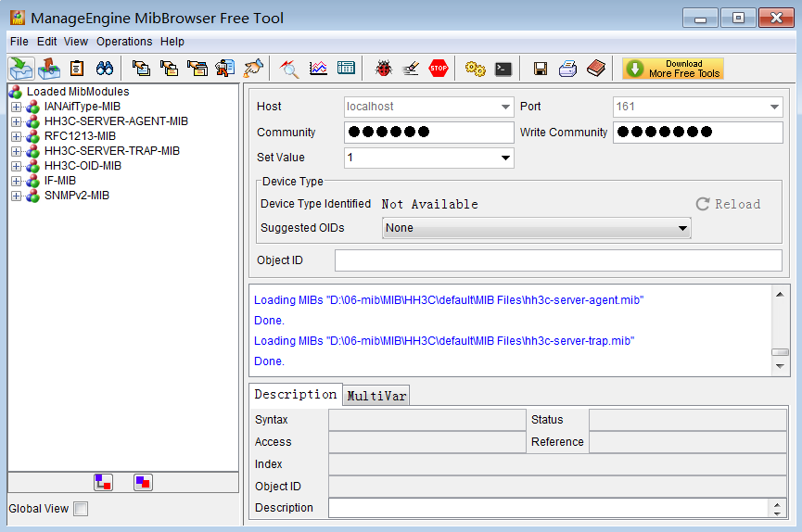Screen dimensions: 802x532
Task: Open the clipboard document icon in toolbar
Action: coord(77,68)
